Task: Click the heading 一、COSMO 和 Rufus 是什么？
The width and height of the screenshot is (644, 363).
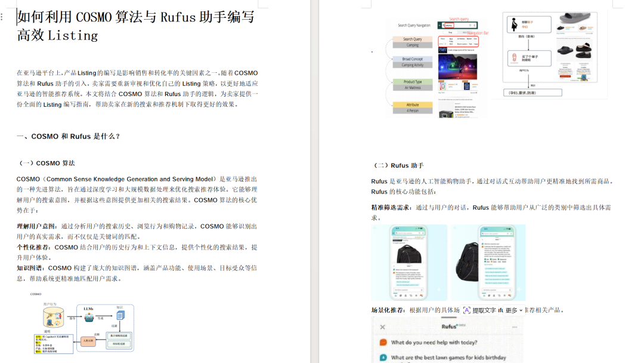Action: pyautogui.click(x=68, y=137)
